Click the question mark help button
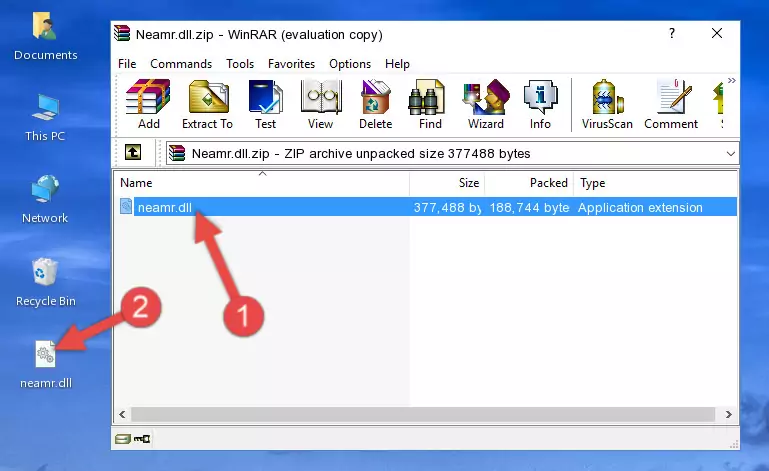 click(x=672, y=33)
